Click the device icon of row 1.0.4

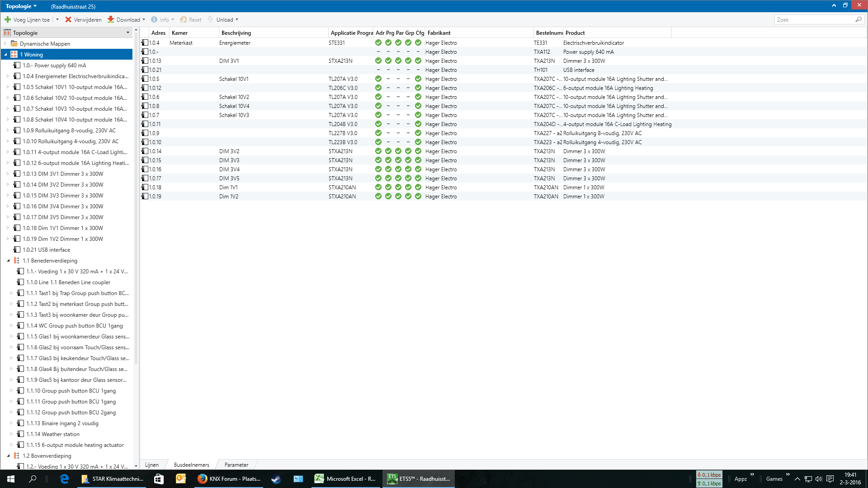coord(145,42)
